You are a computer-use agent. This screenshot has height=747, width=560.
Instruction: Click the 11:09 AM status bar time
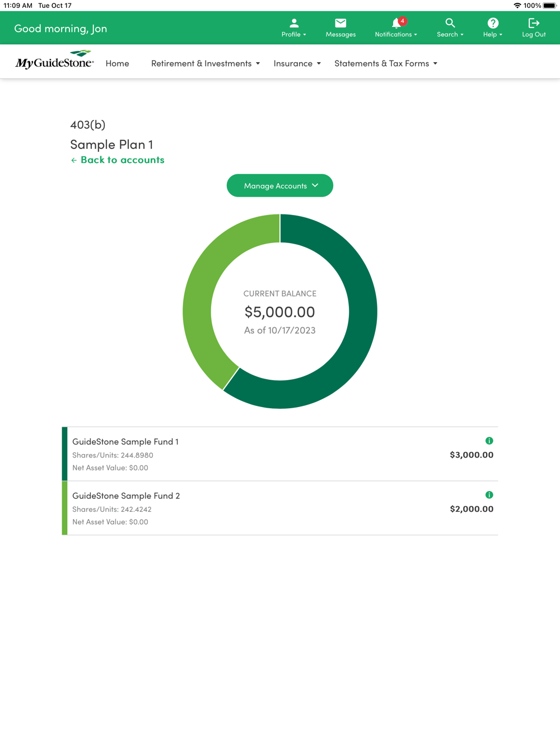coord(18,6)
